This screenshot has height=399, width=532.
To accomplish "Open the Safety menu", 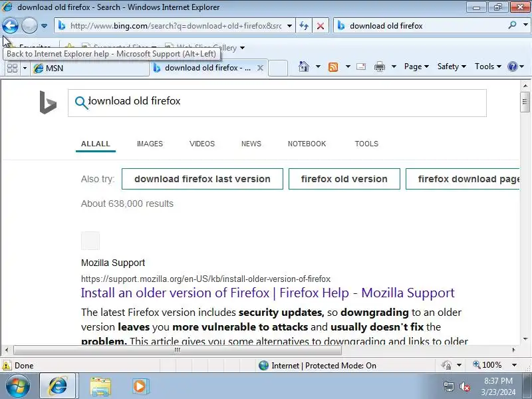I will point(452,66).
